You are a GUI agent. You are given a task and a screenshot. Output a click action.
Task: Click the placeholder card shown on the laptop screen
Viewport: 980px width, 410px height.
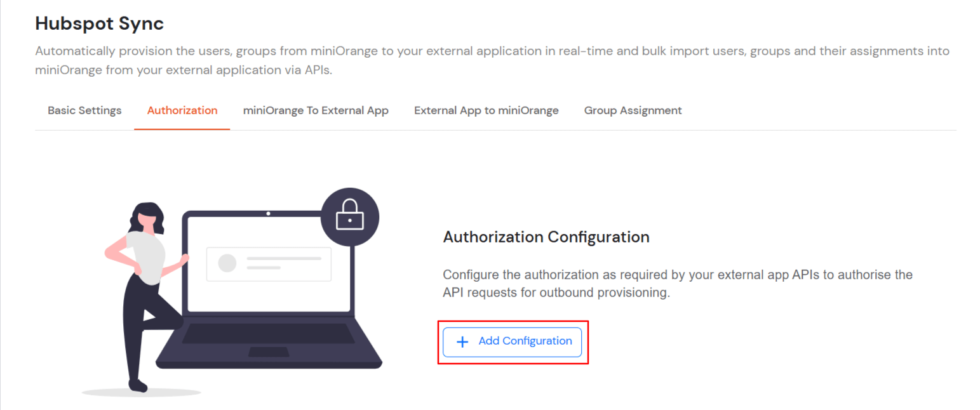tap(268, 264)
